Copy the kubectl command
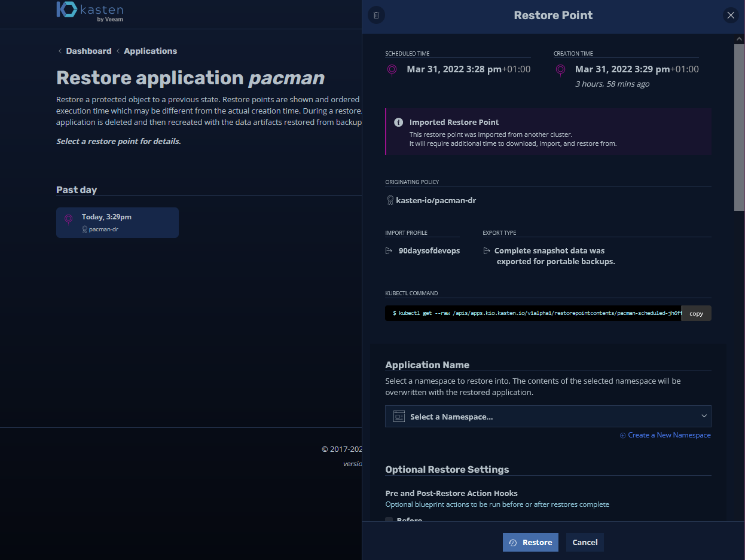Screen dimensions: 745x560 (696, 314)
